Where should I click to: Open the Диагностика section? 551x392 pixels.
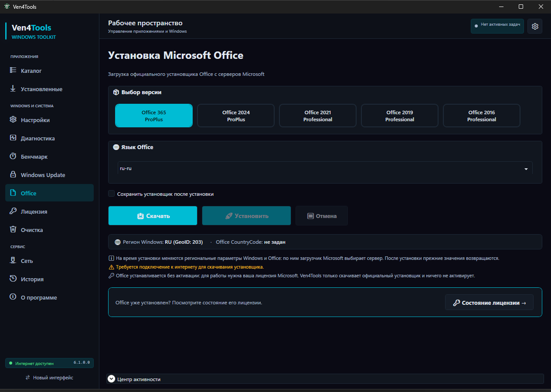point(49,138)
